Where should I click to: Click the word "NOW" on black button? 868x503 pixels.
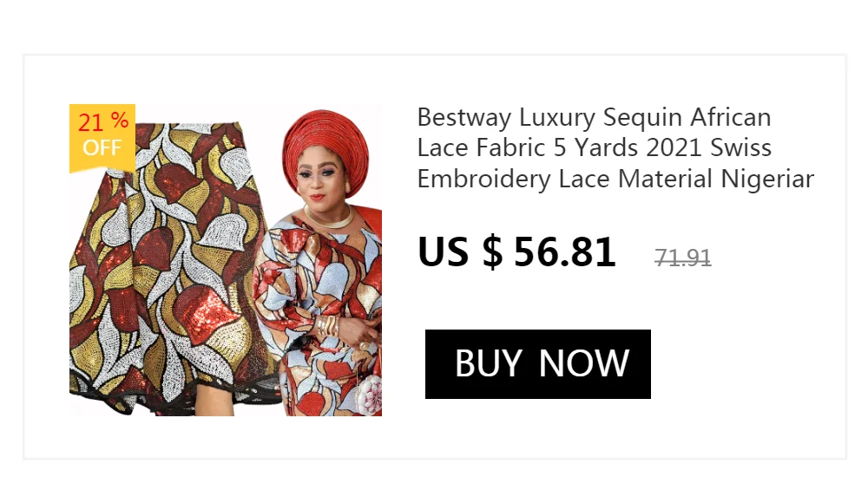pyautogui.click(x=583, y=364)
